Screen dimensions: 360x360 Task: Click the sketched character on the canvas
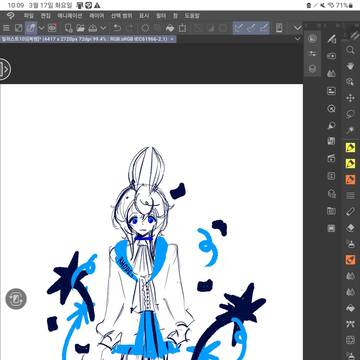146,253
